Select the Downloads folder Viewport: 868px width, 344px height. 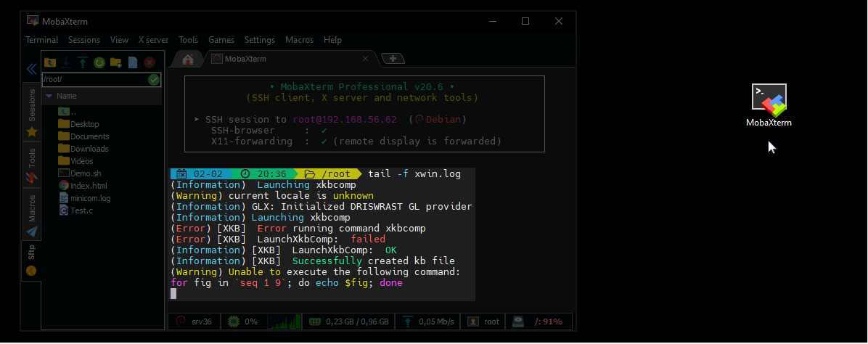83,149
